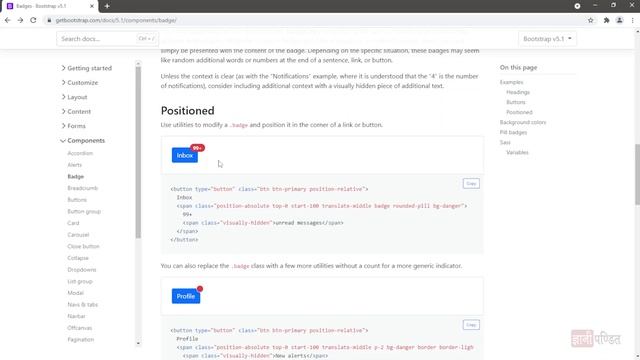
Task: Open the Extensions puzzle icon
Action: (607, 20)
